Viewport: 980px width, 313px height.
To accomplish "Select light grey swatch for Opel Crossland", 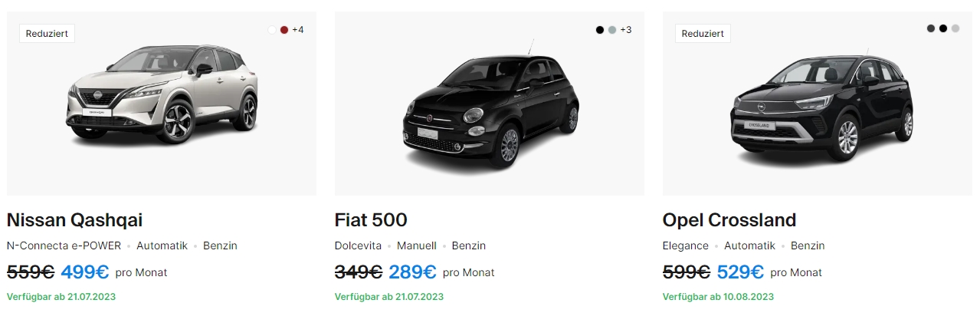I will [x=955, y=28].
